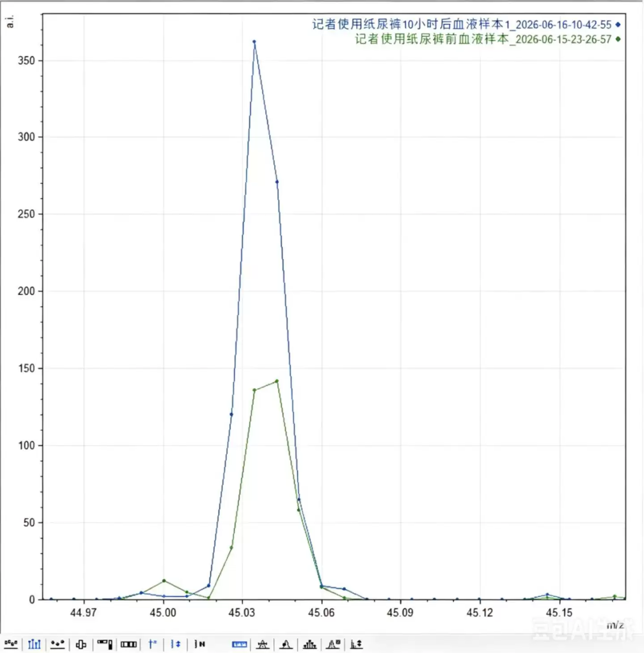Viewport: 644px width, 653px height.
Task: Click the blue vertical scaling arrows icon
Action: tap(176, 644)
